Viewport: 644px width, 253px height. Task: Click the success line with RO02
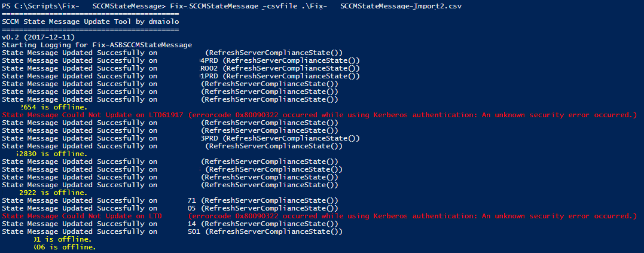point(181,68)
